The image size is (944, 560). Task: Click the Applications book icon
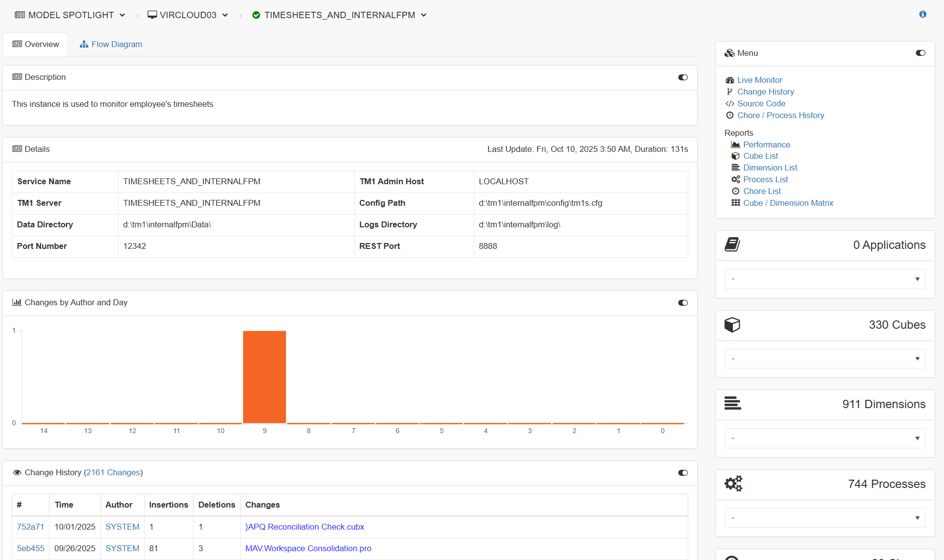[x=732, y=244]
